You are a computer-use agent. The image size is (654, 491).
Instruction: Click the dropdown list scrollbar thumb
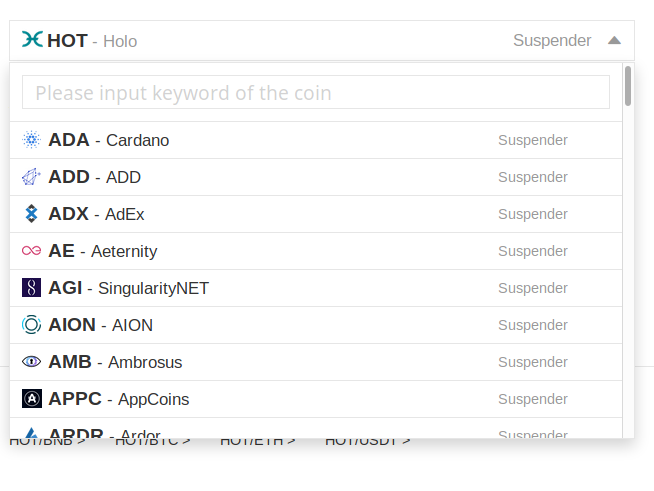click(628, 86)
